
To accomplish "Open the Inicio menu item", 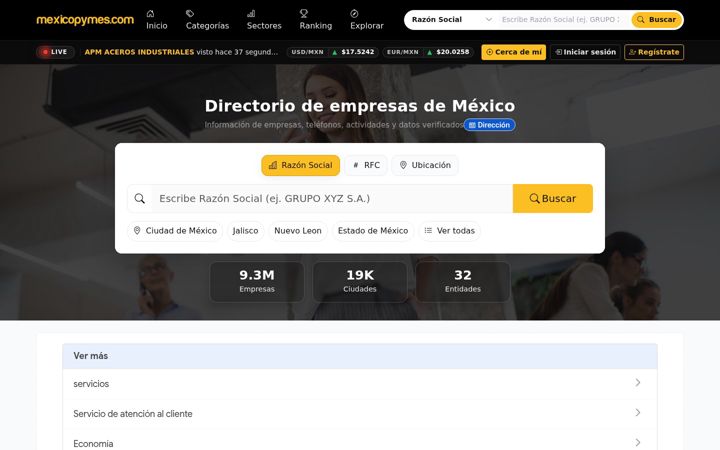I will [157, 20].
